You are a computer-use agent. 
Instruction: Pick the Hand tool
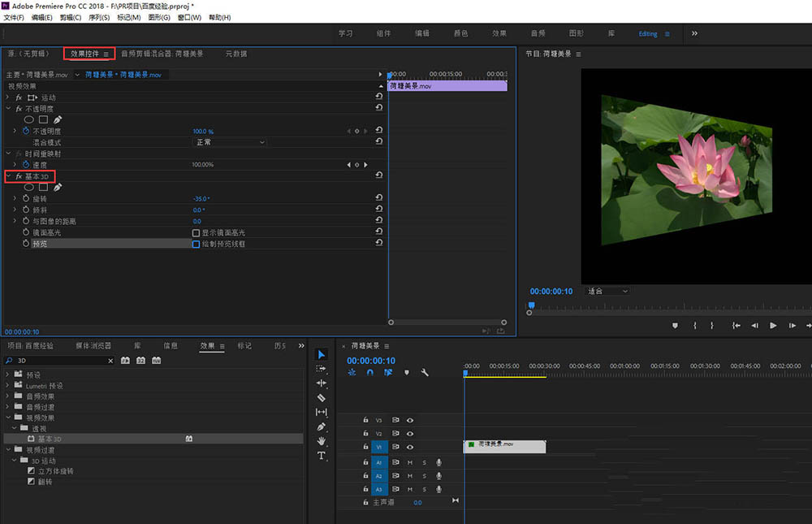coord(321,441)
